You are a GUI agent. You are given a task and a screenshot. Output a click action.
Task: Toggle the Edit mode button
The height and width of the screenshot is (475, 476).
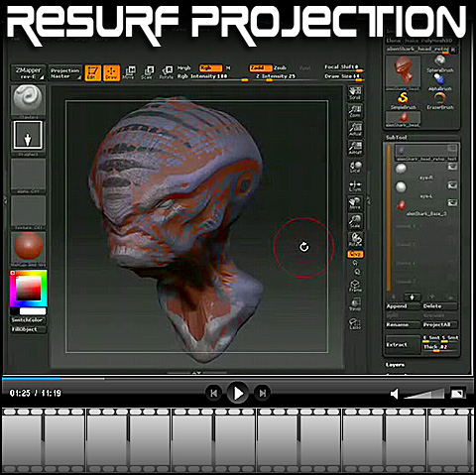tap(93, 72)
